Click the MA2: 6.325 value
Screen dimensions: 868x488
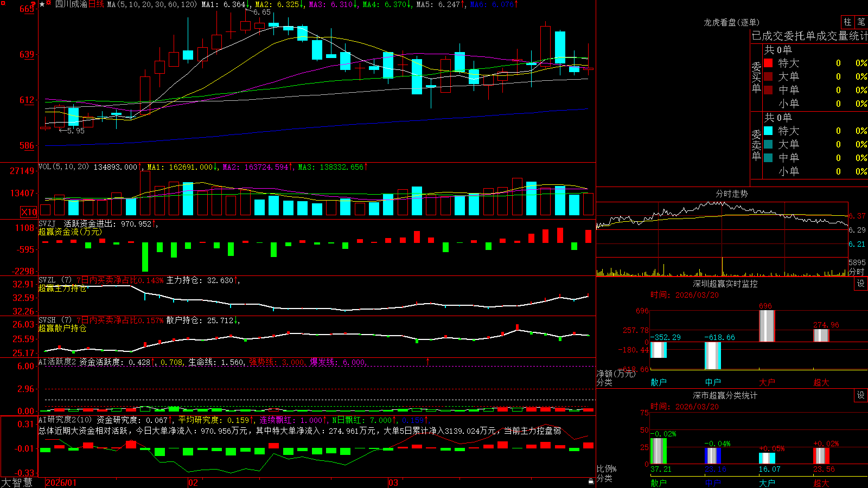(x=277, y=4)
